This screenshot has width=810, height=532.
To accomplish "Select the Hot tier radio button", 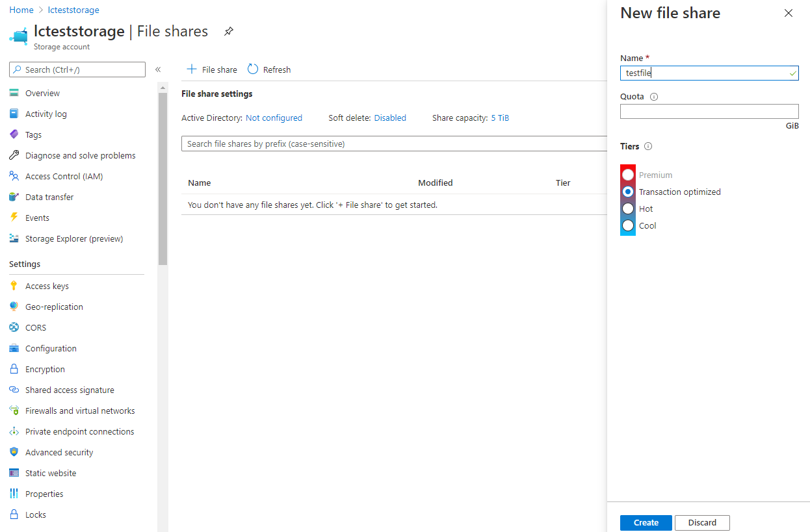I will (628, 209).
